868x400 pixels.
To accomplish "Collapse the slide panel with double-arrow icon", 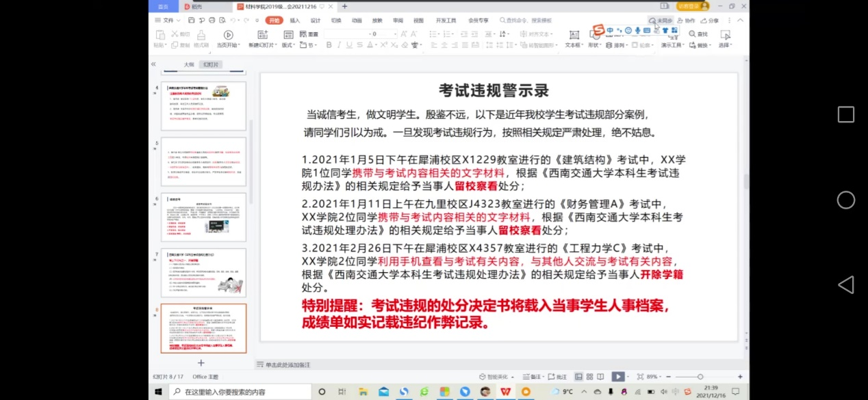I will click(x=153, y=64).
